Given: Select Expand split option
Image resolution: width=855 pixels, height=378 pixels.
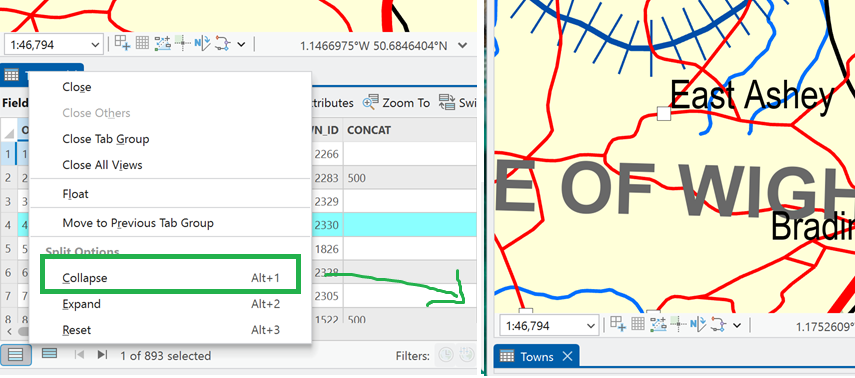Looking at the screenshot, I should (x=170, y=304).
